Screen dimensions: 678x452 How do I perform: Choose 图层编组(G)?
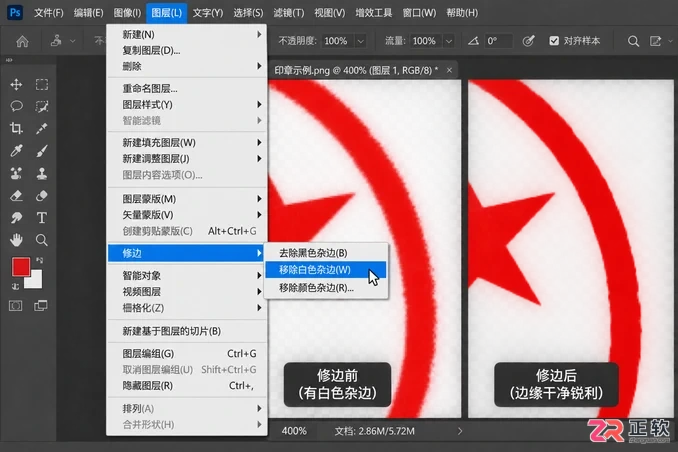(x=187, y=354)
